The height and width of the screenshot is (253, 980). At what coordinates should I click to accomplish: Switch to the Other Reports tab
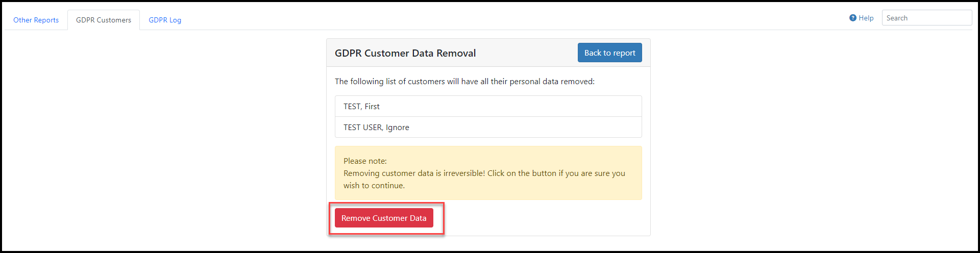point(36,20)
